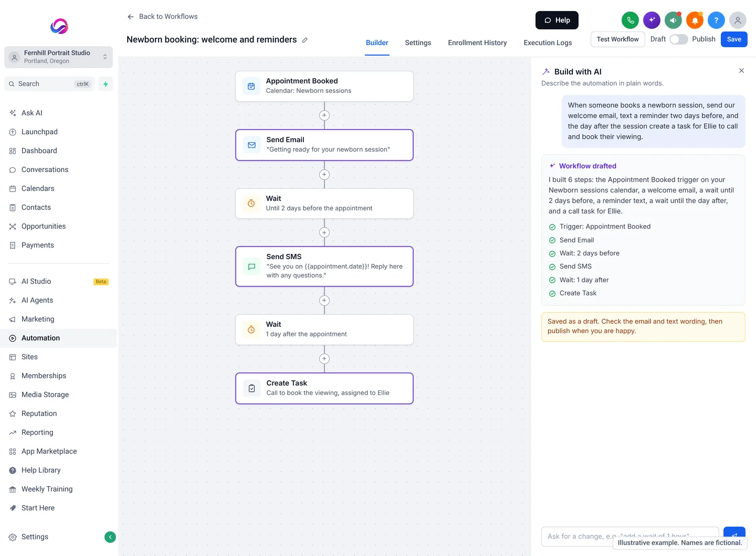756x556 pixels.
Task: Open the Fernhill Portrait Studio account switcher
Action: click(58, 57)
